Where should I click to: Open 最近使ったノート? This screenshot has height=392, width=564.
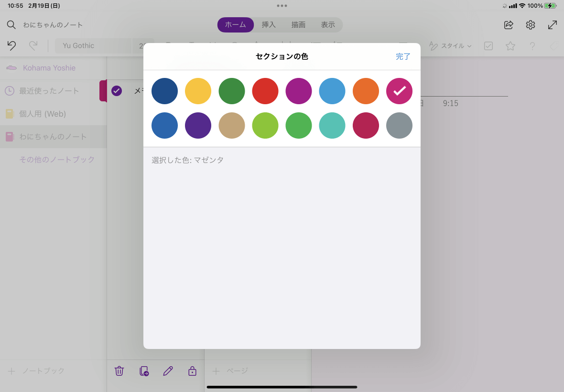[49, 91]
